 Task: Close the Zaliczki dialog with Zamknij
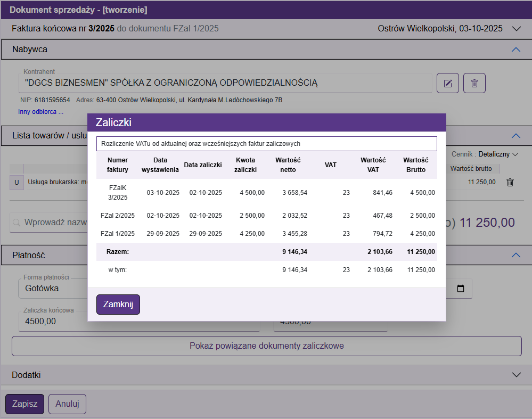(118, 305)
